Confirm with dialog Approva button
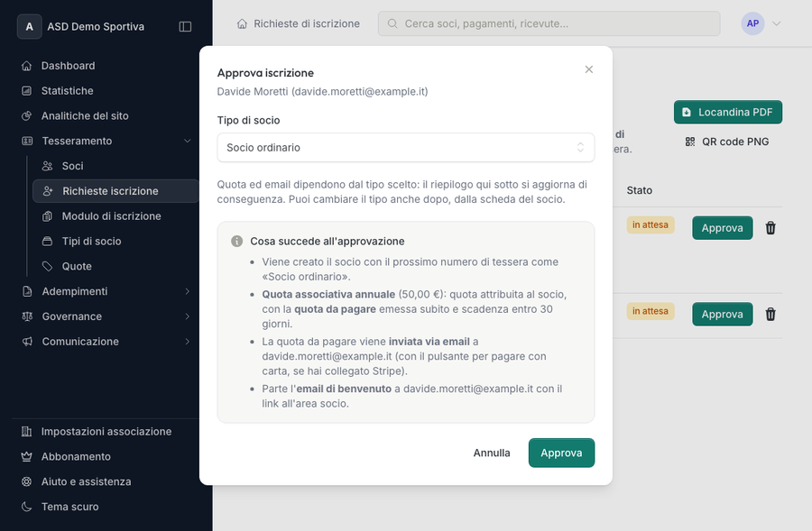Image resolution: width=812 pixels, height=531 pixels. (561, 453)
